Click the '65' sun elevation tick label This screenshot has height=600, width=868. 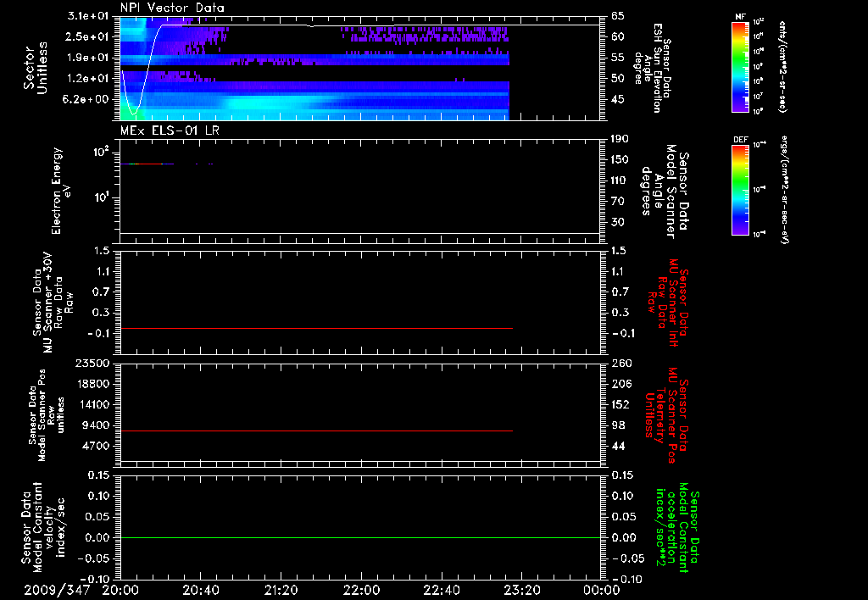click(618, 16)
